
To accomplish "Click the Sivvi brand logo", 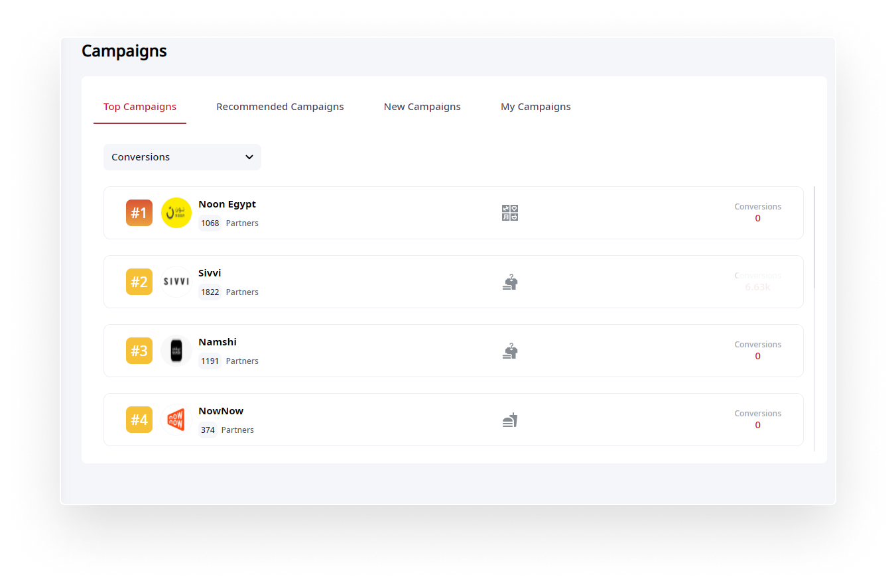I will pos(176,282).
